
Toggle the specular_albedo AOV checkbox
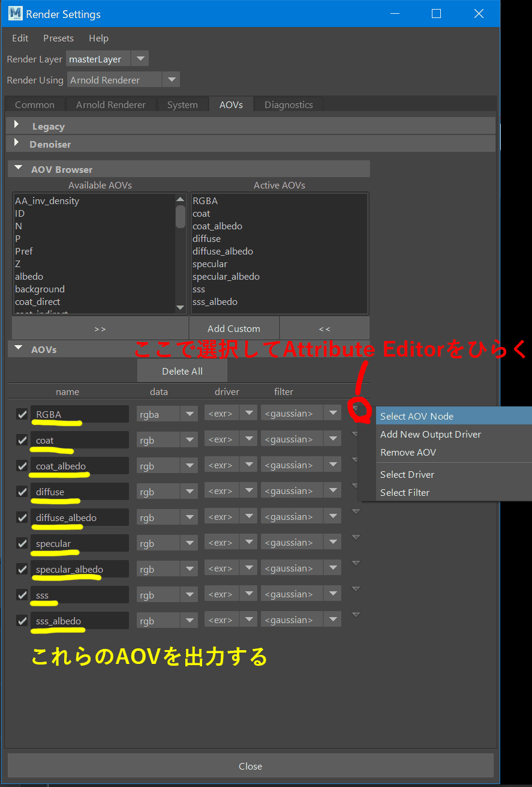click(22, 569)
